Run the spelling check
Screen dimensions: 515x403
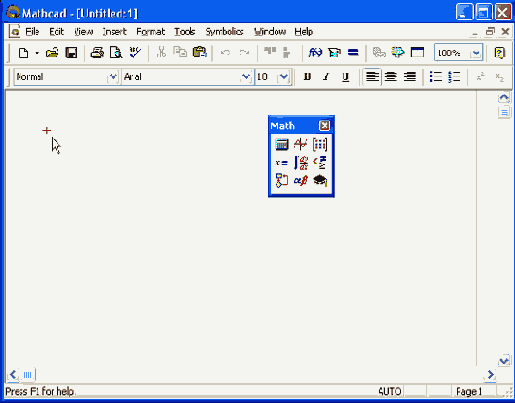coord(135,53)
